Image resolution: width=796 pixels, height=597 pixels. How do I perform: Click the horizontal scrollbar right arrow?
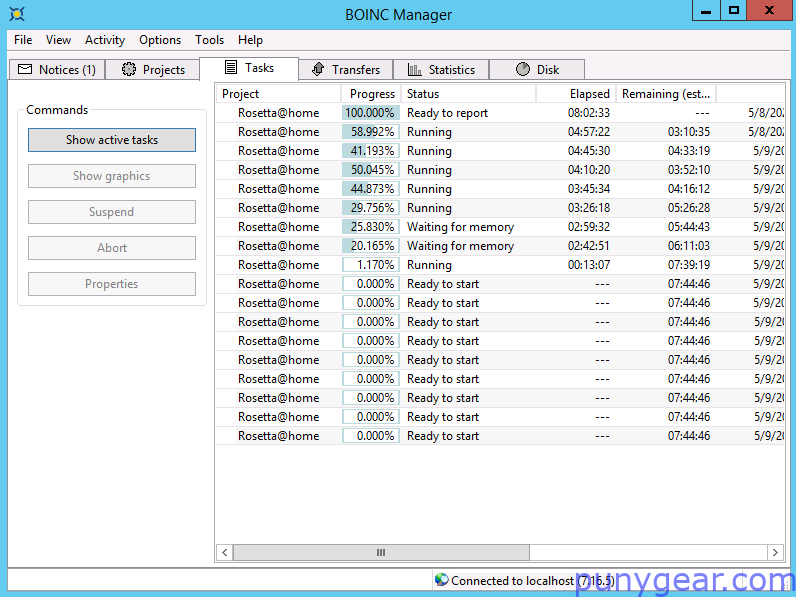(775, 552)
